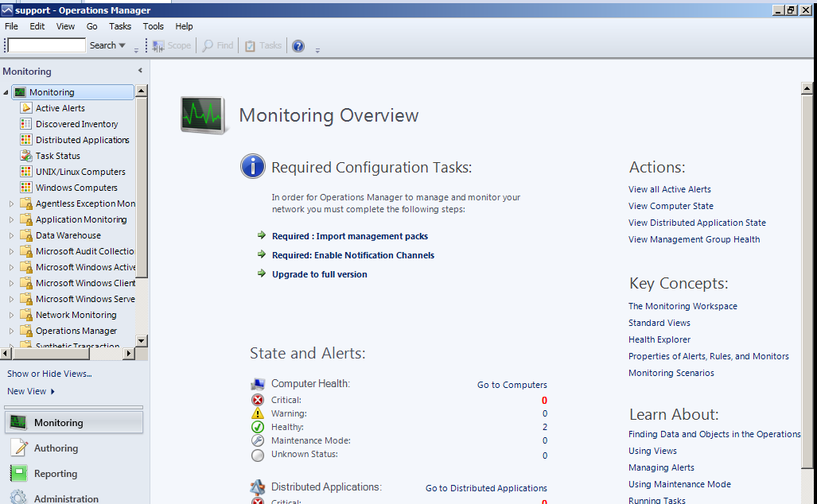This screenshot has height=504, width=817.
Task: Expand the Microsoft Windows Active folder
Action: tap(11, 267)
